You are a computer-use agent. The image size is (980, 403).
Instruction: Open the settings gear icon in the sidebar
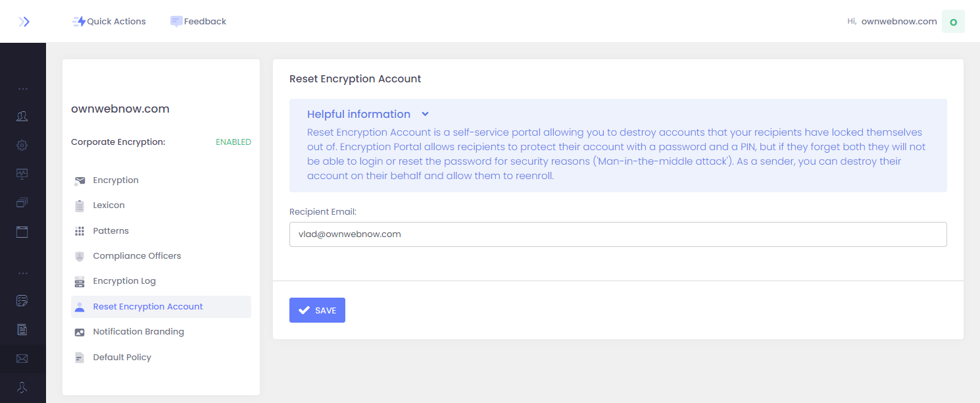point(22,145)
